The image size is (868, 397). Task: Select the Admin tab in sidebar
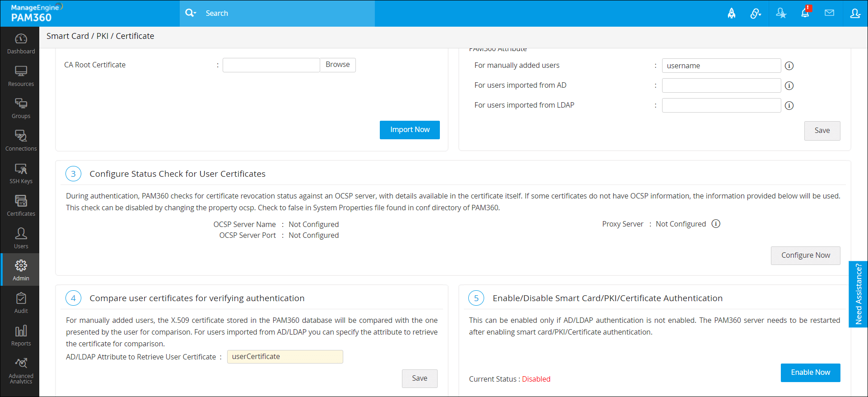point(21,270)
